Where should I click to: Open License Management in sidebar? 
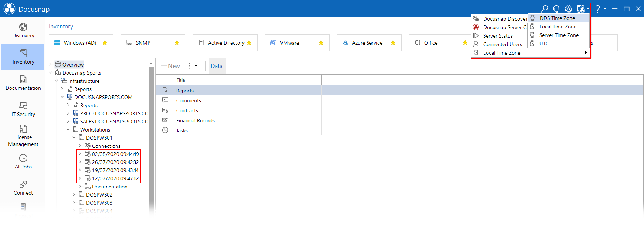23,136
